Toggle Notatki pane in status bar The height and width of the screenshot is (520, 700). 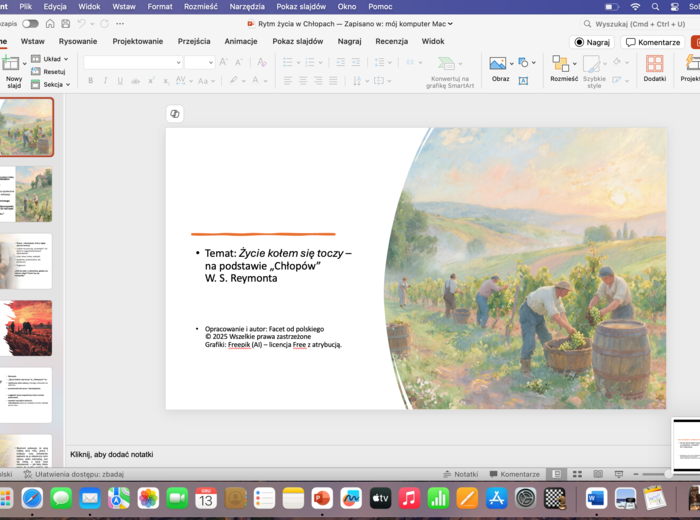(460, 474)
